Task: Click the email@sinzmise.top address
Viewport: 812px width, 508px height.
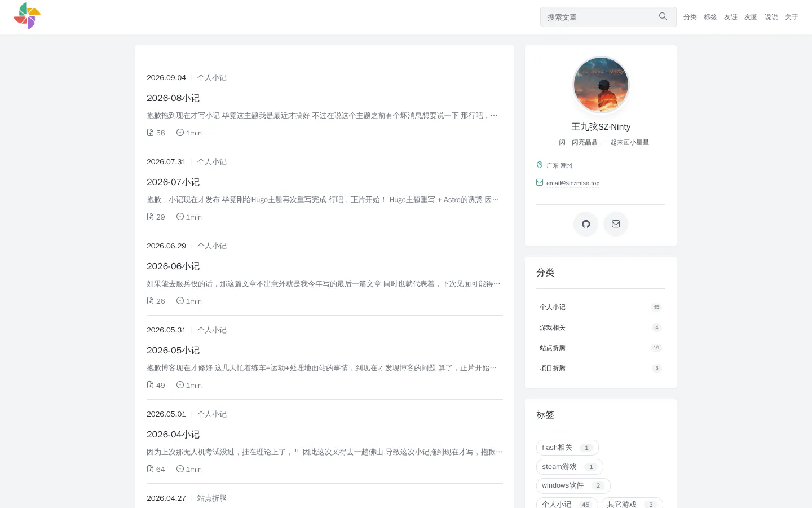Action: [x=573, y=183]
